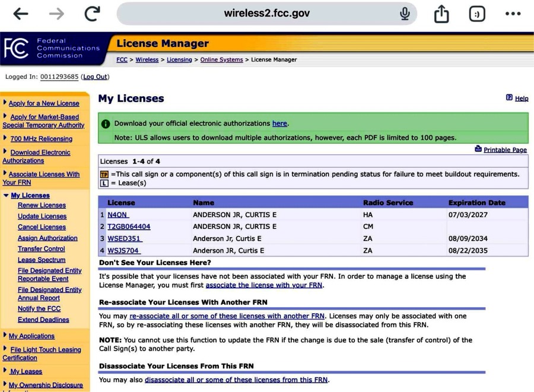Click the printer icon beside Printable Page

coord(478,149)
